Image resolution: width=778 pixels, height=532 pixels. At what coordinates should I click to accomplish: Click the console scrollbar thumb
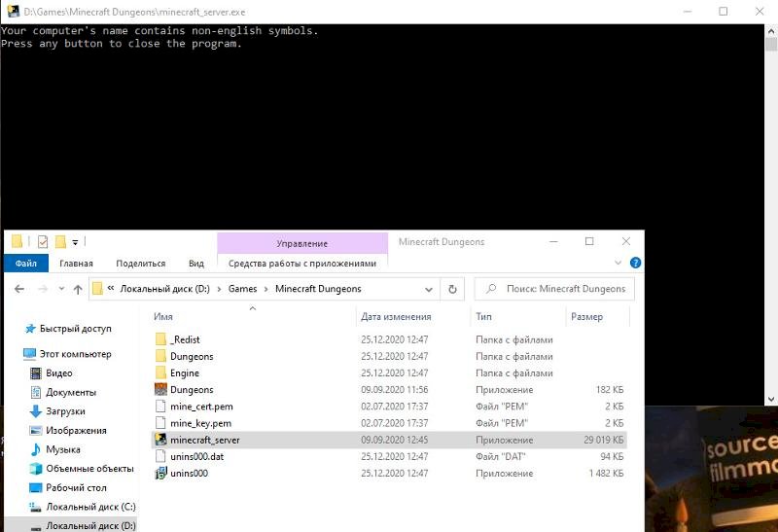[x=771, y=44]
